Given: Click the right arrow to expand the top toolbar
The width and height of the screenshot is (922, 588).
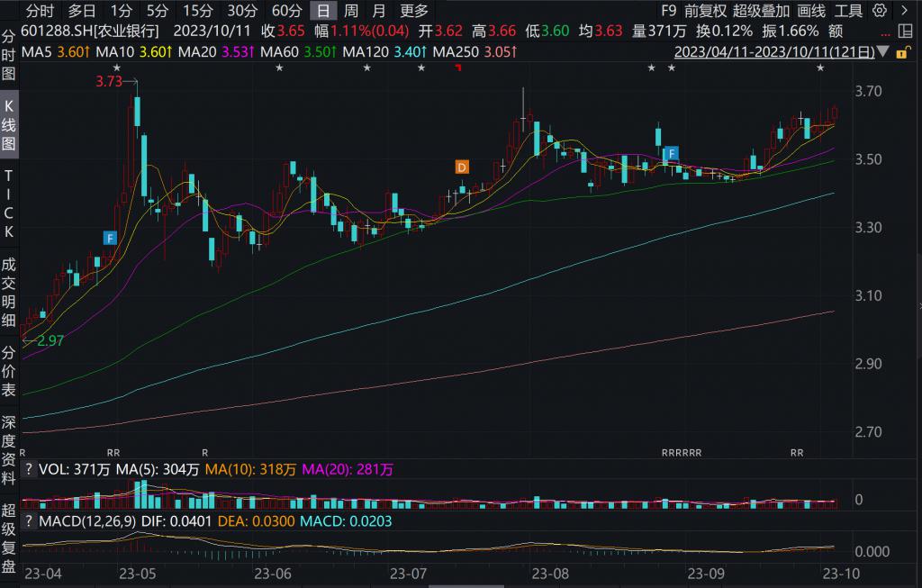Looking at the screenshot, I should tap(904, 11).
